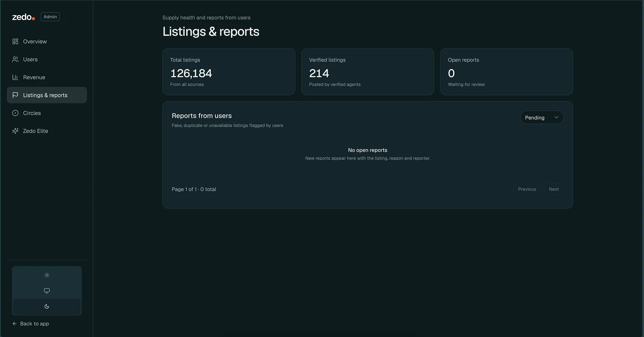Click the Previous pagination button
The width and height of the screenshot is (644, 337).
[527, 189]
